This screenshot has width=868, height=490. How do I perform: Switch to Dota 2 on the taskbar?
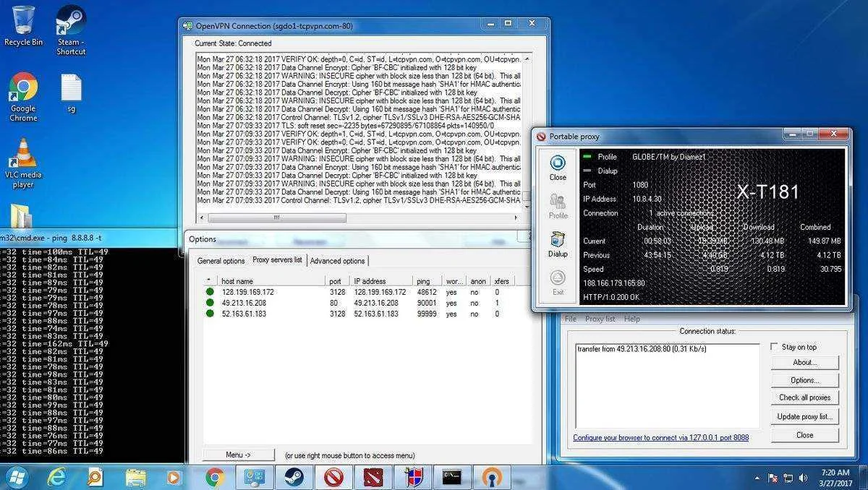373,477
